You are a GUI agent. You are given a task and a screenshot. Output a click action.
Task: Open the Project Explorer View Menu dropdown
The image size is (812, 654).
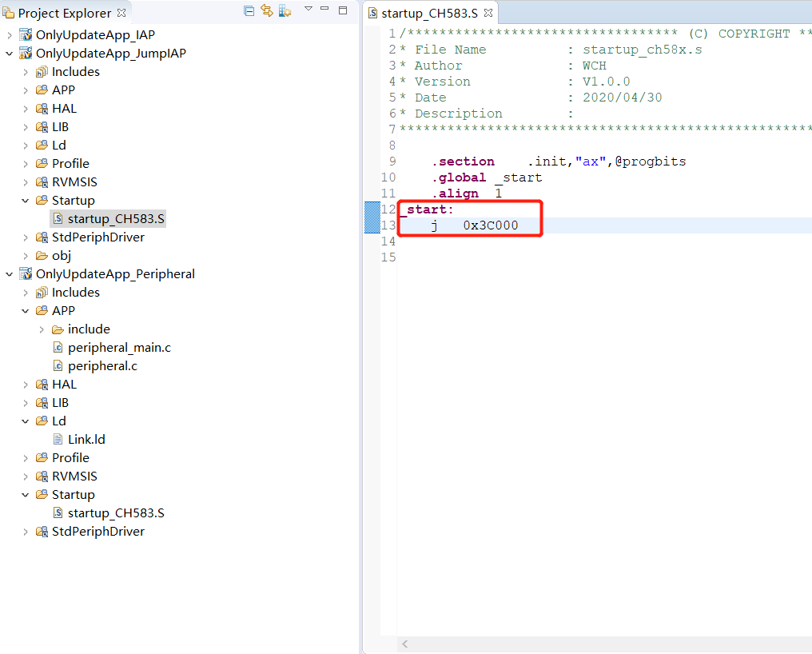click(x=308, y=10)
